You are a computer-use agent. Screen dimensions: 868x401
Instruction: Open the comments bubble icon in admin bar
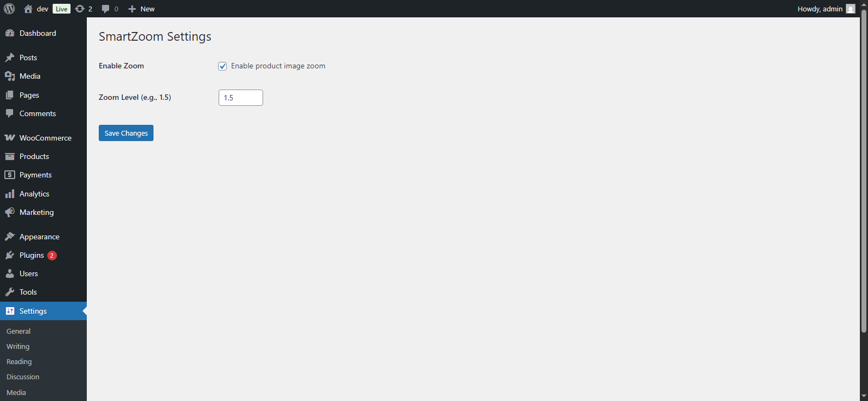[x=105, y=9]
